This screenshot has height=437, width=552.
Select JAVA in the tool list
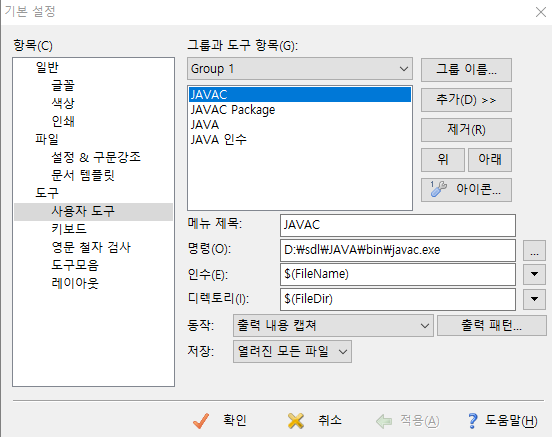[300, 125]
